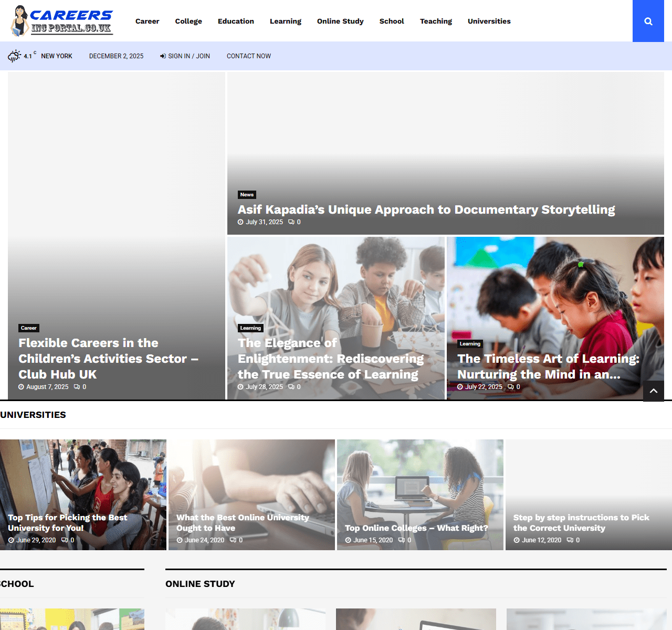672x630 pixels.
Task: Click the Sign In / Join link
Action: point(188,56)
